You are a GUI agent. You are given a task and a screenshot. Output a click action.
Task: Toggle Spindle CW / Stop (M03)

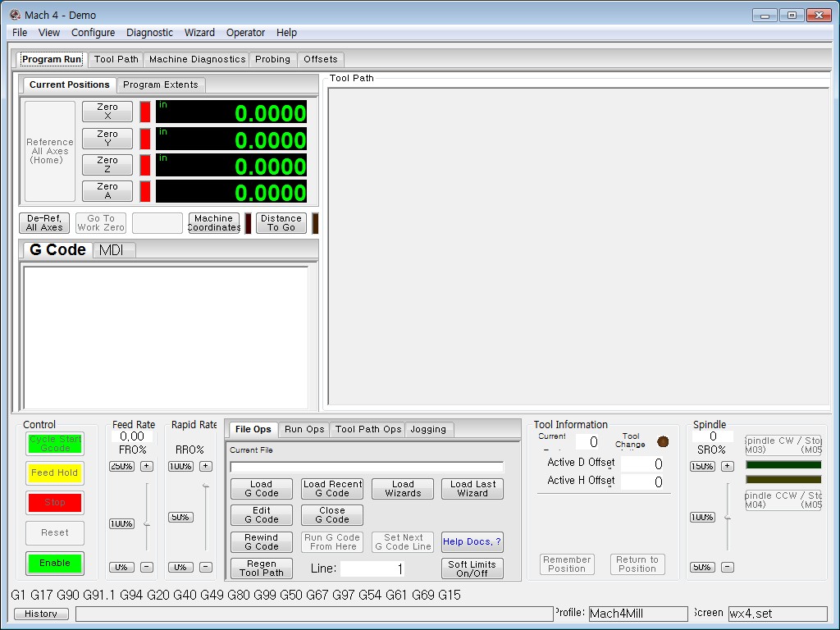click(x=783, y=445)
